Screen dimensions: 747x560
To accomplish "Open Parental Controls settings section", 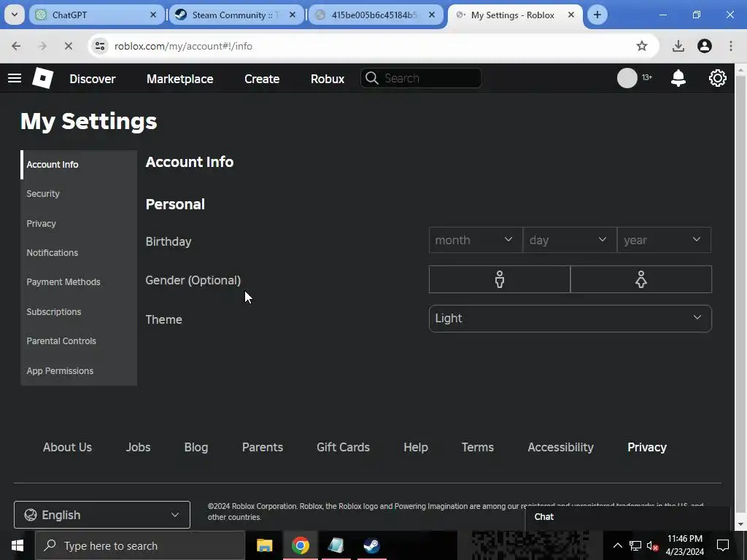I will [79, 341].
